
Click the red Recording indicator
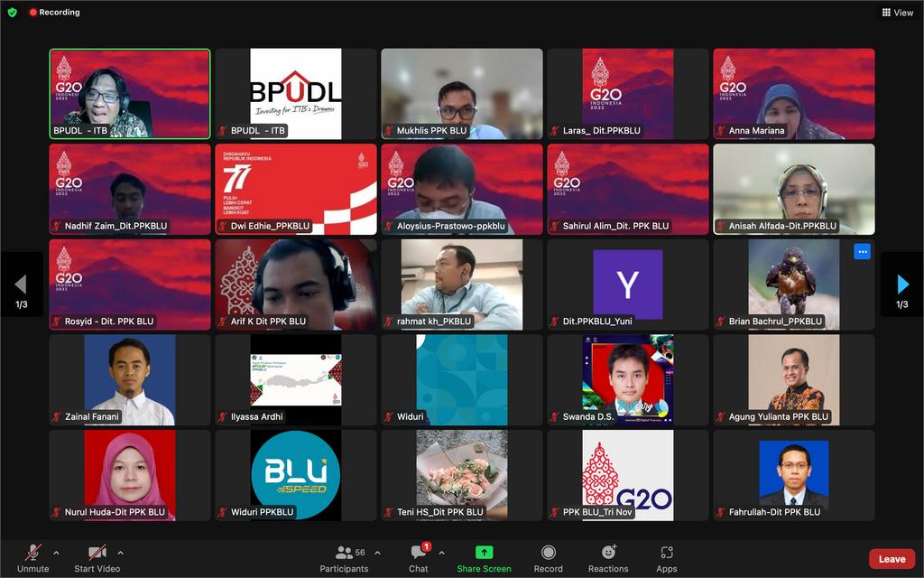point(54,12)
